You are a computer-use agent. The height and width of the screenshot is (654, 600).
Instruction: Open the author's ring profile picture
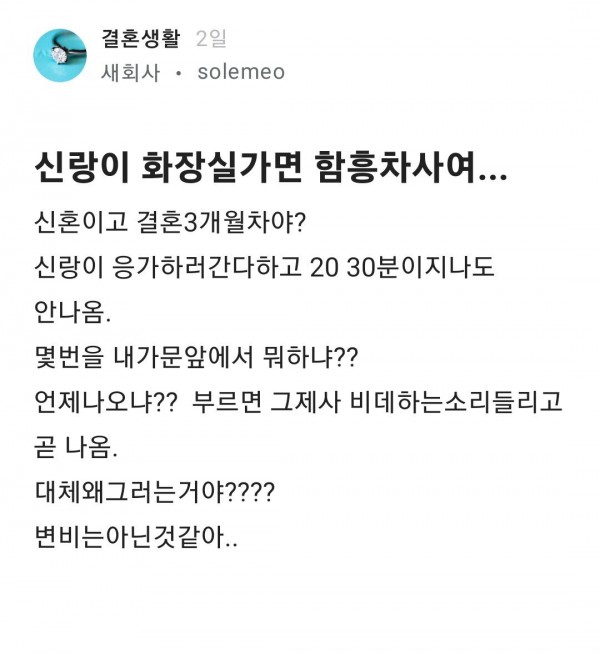coord(60,55)
